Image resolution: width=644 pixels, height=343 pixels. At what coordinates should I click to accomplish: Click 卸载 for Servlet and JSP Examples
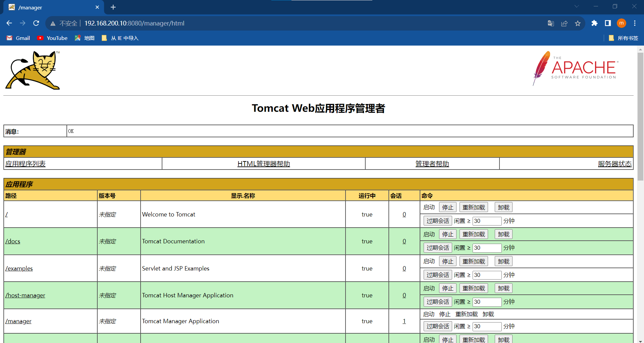point(503,261)
